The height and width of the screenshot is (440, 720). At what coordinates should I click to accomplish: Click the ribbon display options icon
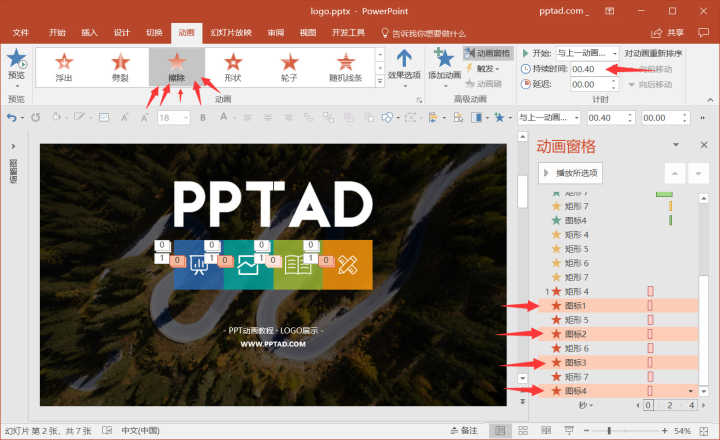(x=609, y=11)
